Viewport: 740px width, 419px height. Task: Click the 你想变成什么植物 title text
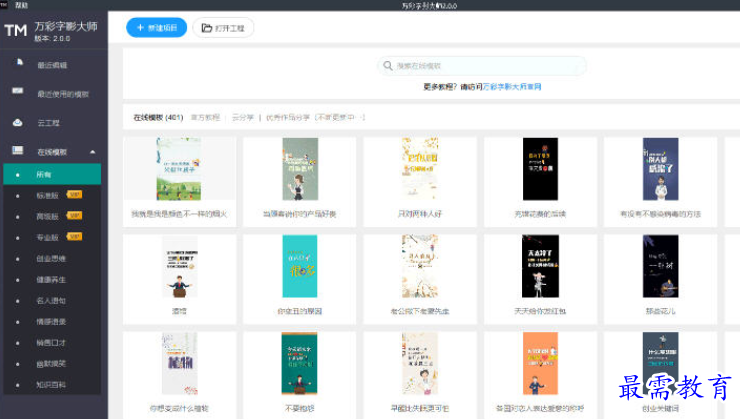coord(179,409)
